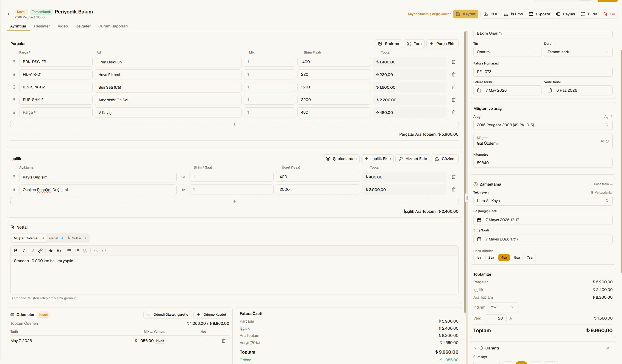Undo last edit in notes editor
Screen dimensions: 622x364
pyautogui.click(x=96, y=251)
